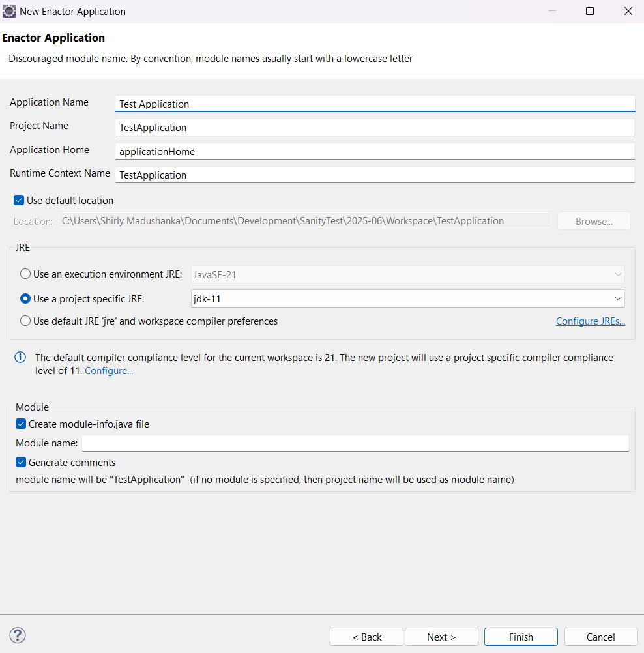Toggle the Generate comments checkbox
The width and height of the screenshot is (644, 653).
[x=21, y=462]
